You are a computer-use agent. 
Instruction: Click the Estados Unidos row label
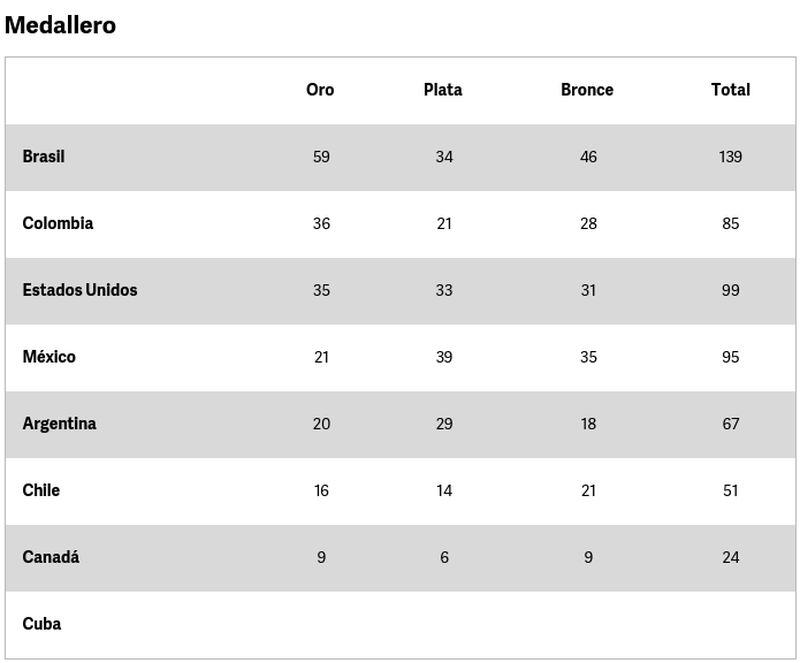[x=80, y=290]
